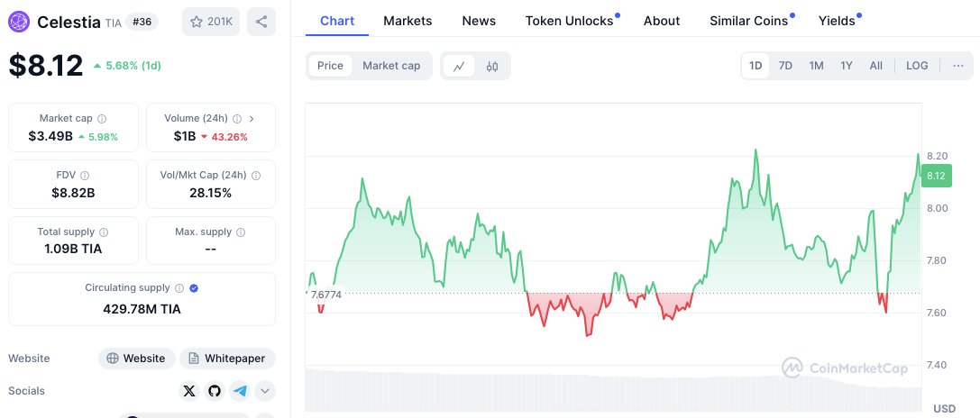The image size is (980, 418).
Task: Toggle chart to Market cap view
Action: tap(391, 66)
